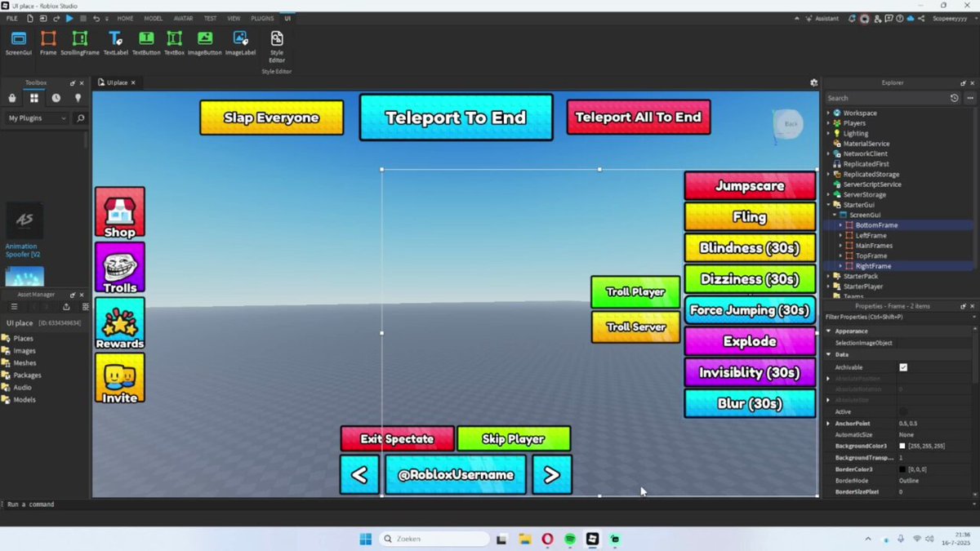Screen dimensions: 980x551
Task: Insert a TextLabel element
Action: click(x=115, y=43)
